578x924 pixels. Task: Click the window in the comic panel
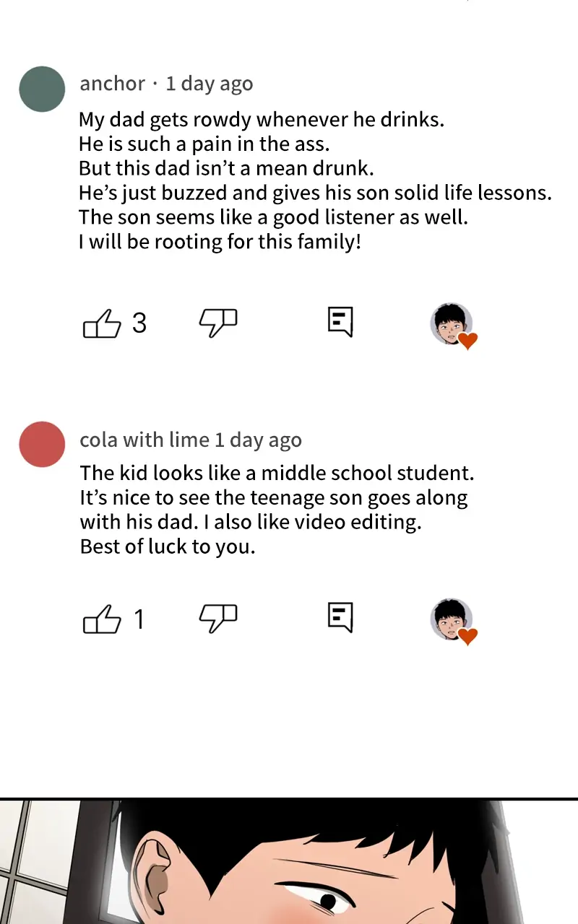coord(36,859)
